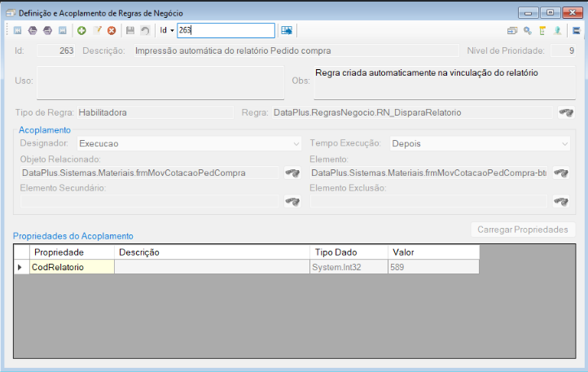Minimize the Regras de Negócio window
The width and height of the screenshot is (588, 372).
point(529,13)
